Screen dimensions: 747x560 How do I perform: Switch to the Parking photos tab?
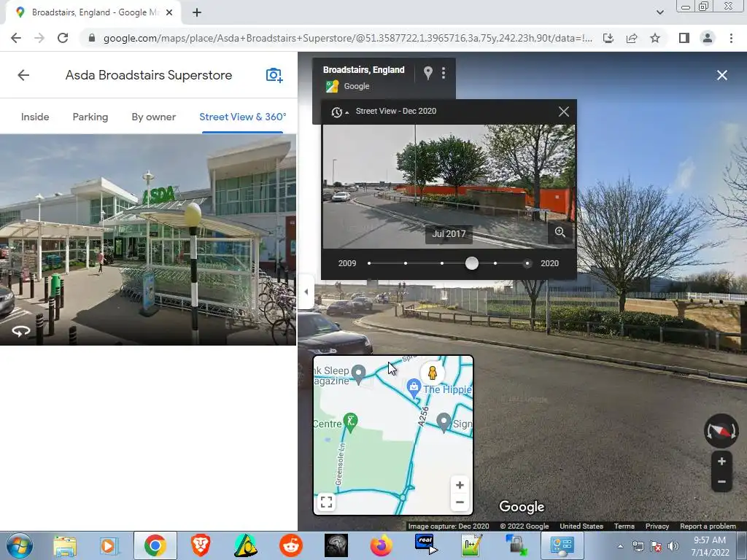pos(90,117)
